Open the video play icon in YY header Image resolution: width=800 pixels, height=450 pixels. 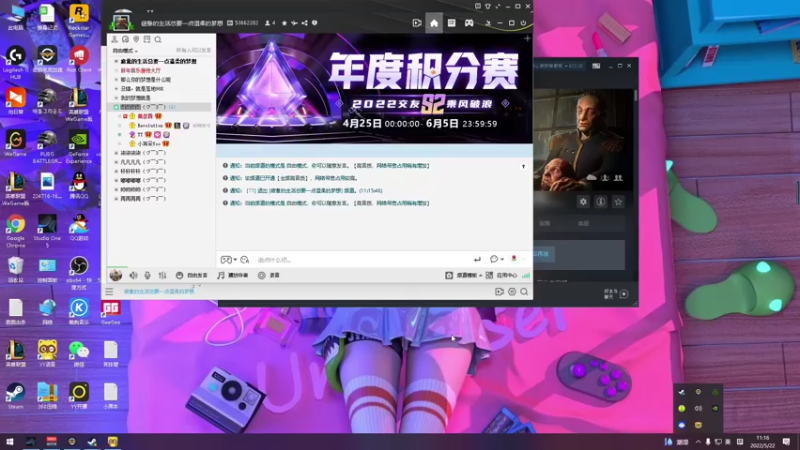417,23
